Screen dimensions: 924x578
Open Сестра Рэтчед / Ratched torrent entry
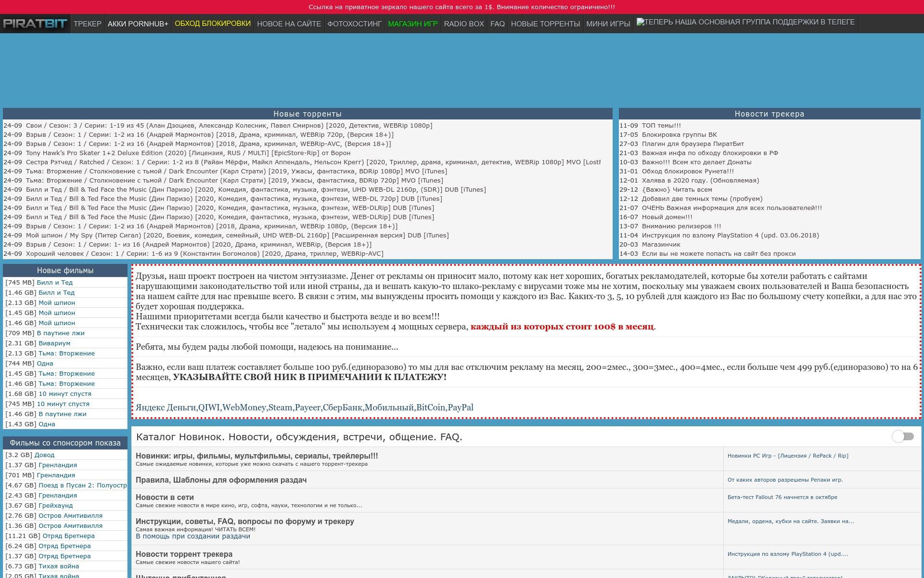click(x=313, y=162)
